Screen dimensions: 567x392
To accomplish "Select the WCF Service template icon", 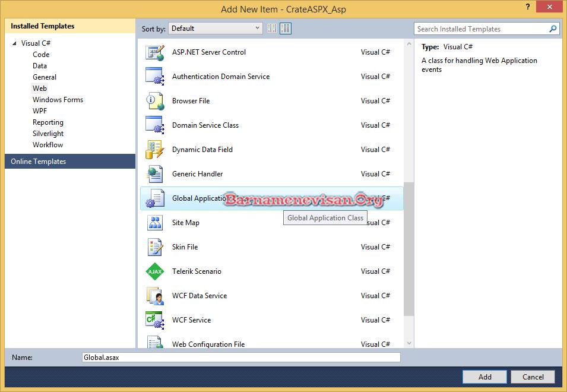I will [x=154, y=320].
